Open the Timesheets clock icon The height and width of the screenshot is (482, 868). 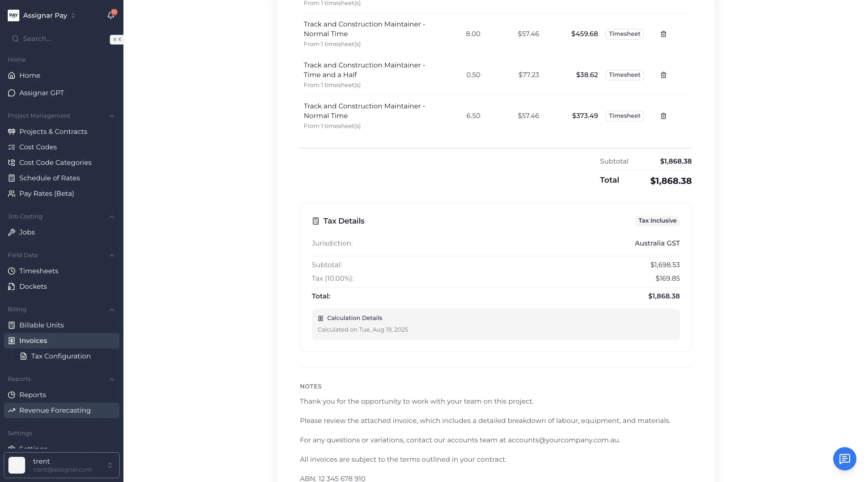click(12, 271)
